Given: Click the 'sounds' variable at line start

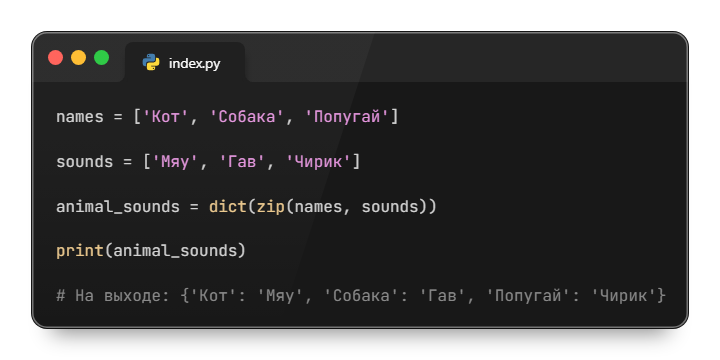Looking at the screenshot, I should coord(84,162).
